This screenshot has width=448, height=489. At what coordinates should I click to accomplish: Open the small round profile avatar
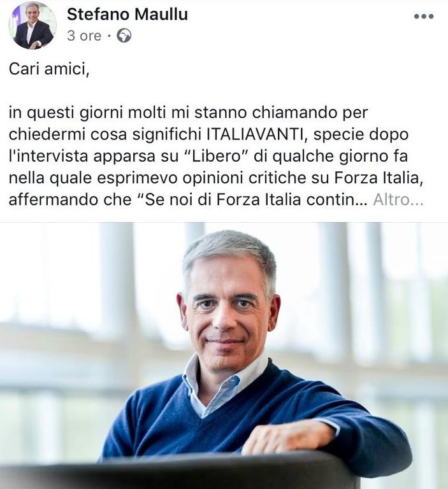point(33,25)
